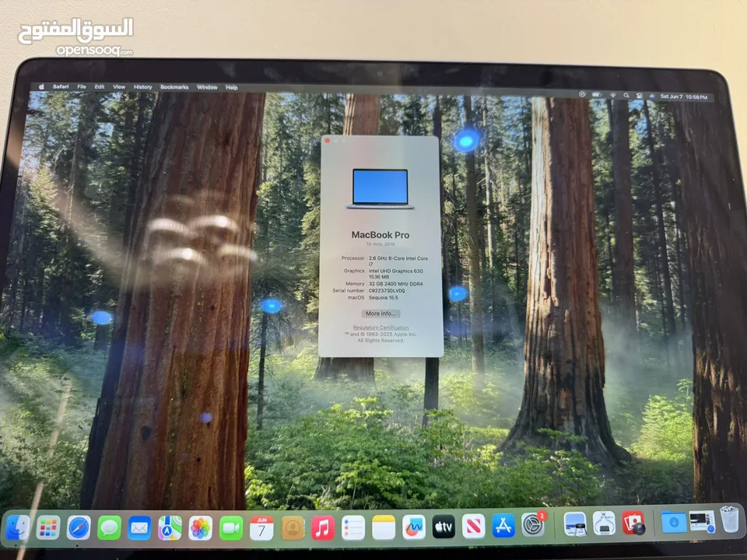This screenshot has height=560, width=747.
Task: Click memory value 32 GB 2400 MHz DDR4
Action: coord(395,284)
